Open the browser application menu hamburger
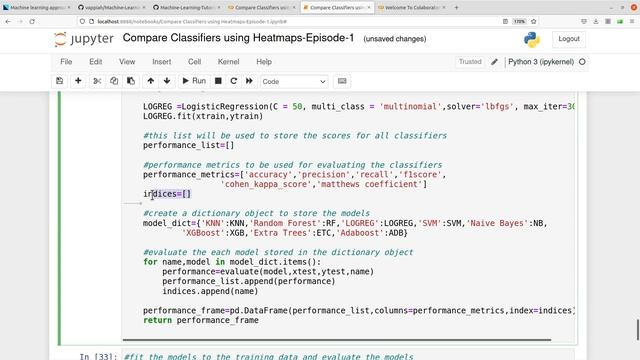Screen dimensions: 640x360 tap(632, 21)
